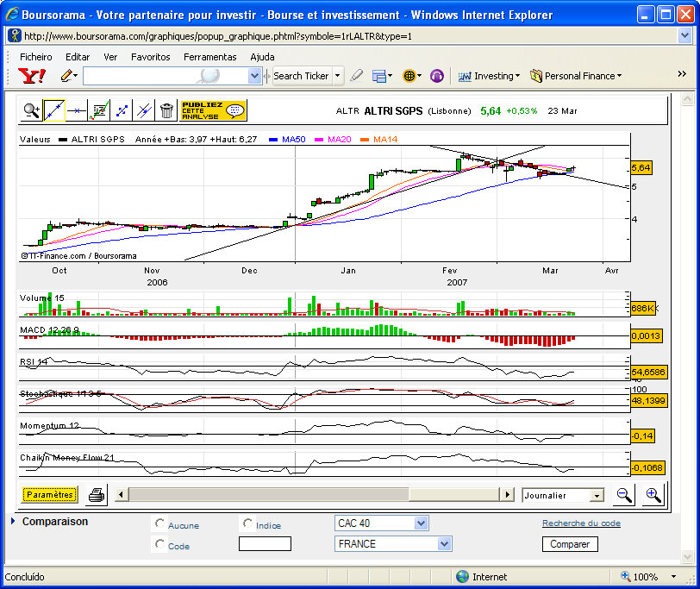
Task: Open the Ferramentas menu
Action: 209,57
